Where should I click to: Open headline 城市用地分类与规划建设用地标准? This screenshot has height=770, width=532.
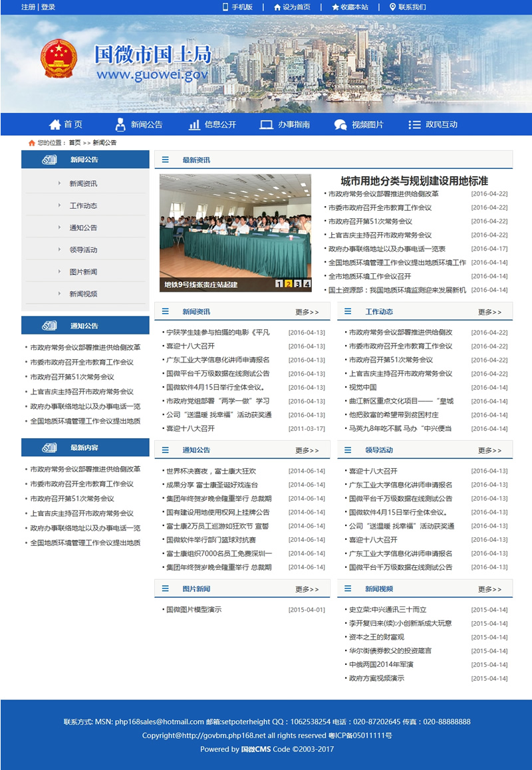[x=414, y=182]
